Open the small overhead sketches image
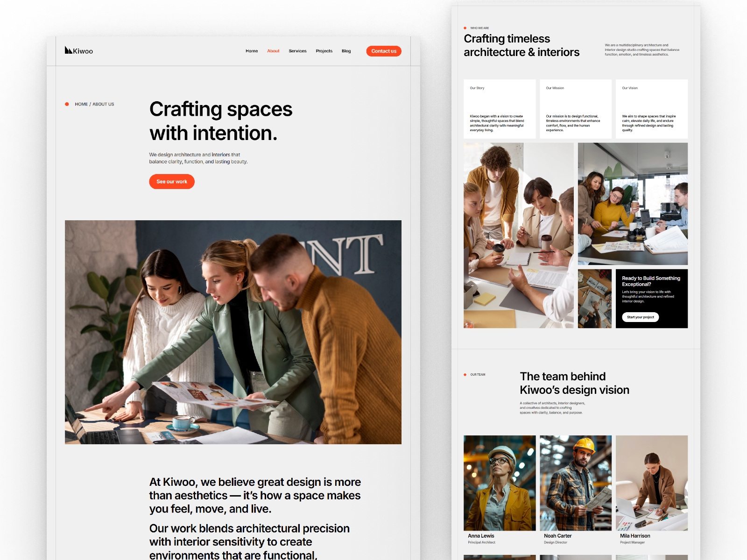 click(594, 299)
